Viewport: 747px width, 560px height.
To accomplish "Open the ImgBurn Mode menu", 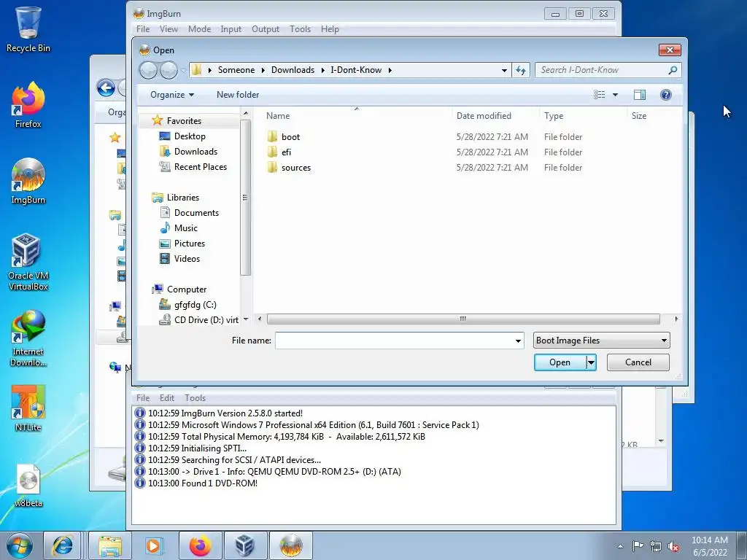I will tap(199, 29).
